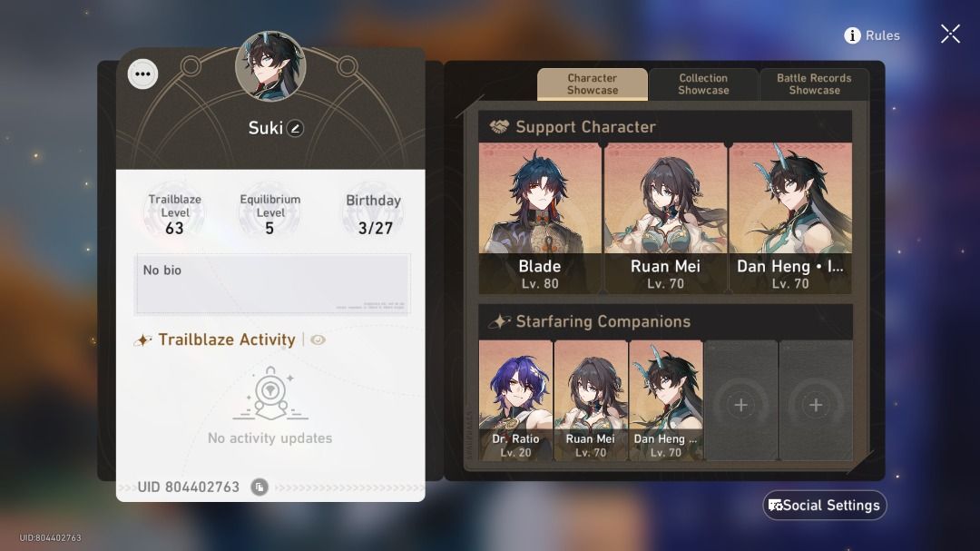The image size is (980, 551).
Task: Click the Birthday 3/27 badge
Action: click(374, 212)
